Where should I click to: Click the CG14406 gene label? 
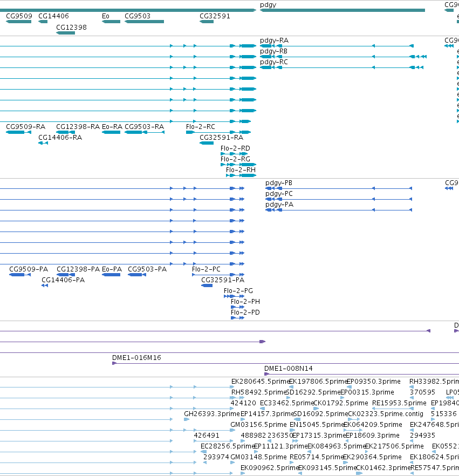pyautogui.click(x=53, y=16)
